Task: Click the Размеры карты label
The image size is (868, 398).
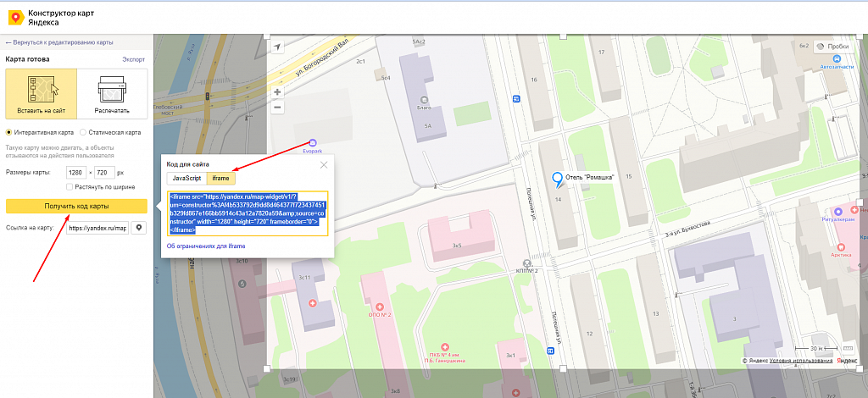Action: pyautogui.click(x=28, y=173)
